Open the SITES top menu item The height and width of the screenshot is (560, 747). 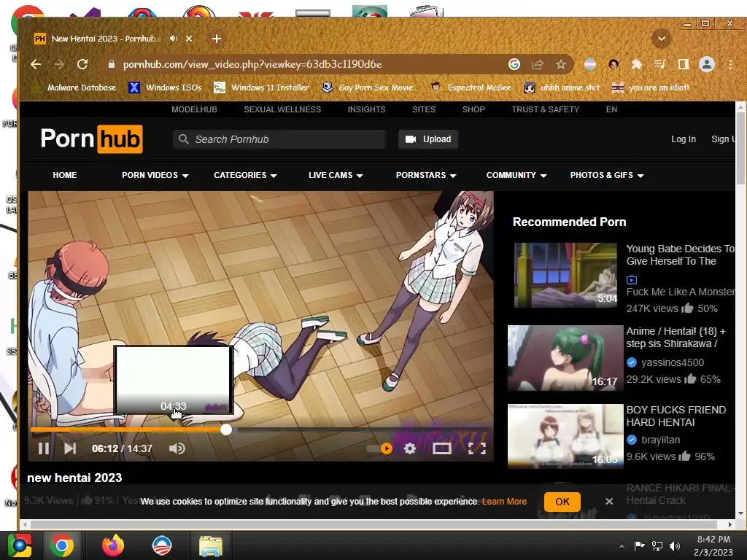[x=424, y=109]
